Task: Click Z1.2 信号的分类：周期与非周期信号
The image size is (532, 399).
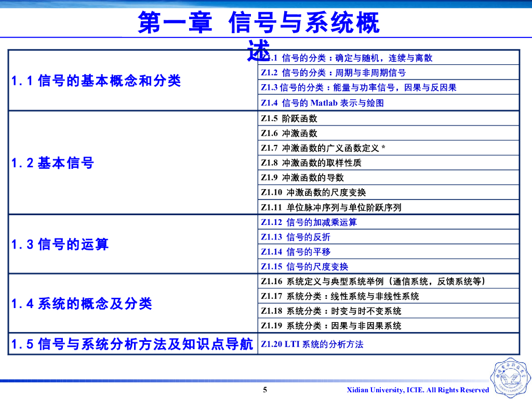Action: [x=333, y=73]
